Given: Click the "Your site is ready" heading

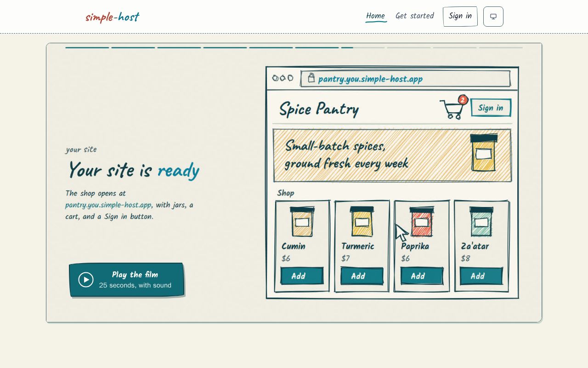Looking at the screenshot, I should point(133,171).
